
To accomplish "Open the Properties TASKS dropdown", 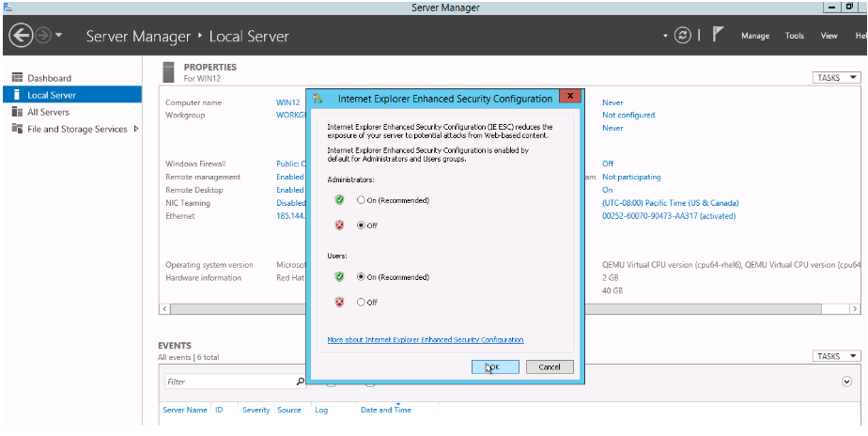I will pyautogui.click(x=836, y=78).
